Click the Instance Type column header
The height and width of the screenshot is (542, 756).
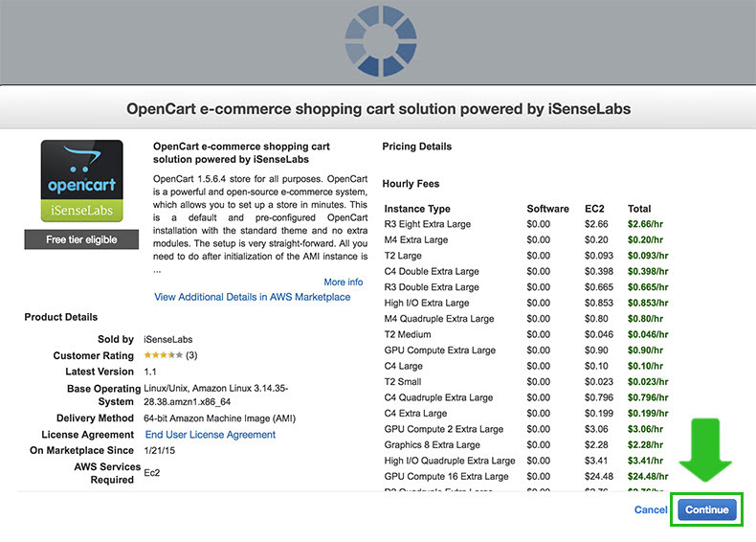tap(417, 209)
